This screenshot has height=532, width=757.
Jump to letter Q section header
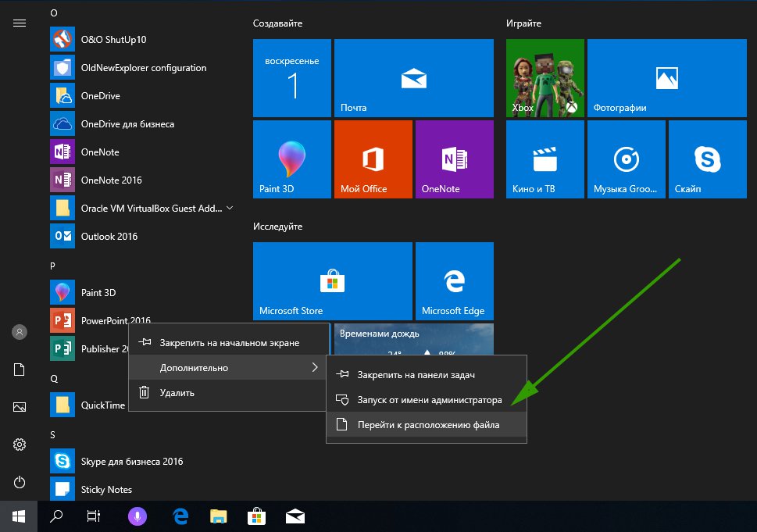pyautogui.click(x=54, y=378)
